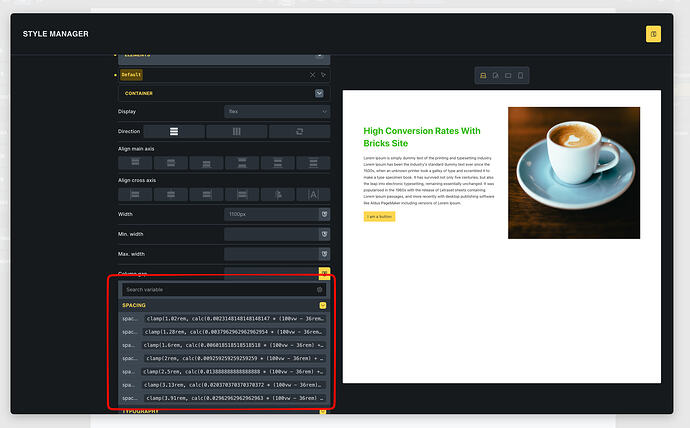
Task: Click the variable icon next to Min. width
Action: click(x=324, y=234)
